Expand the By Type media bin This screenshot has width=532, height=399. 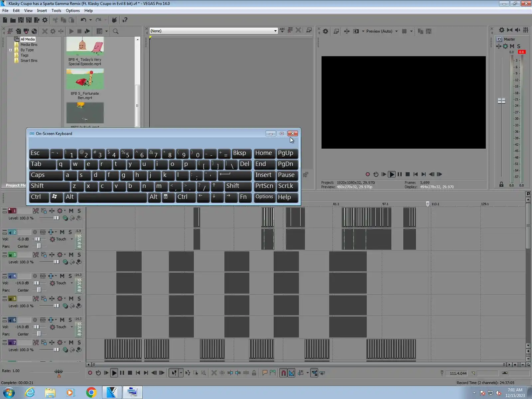click(11, 50)
